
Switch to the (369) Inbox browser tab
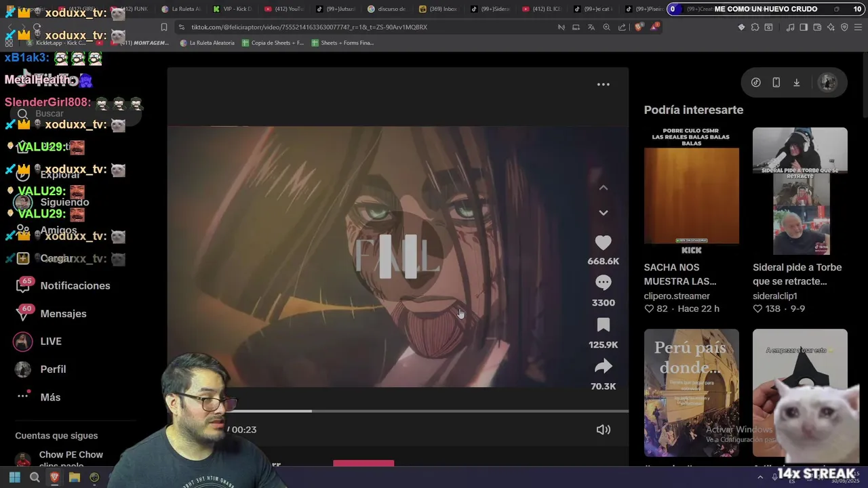pyautogui.click(x=438, y=9)
